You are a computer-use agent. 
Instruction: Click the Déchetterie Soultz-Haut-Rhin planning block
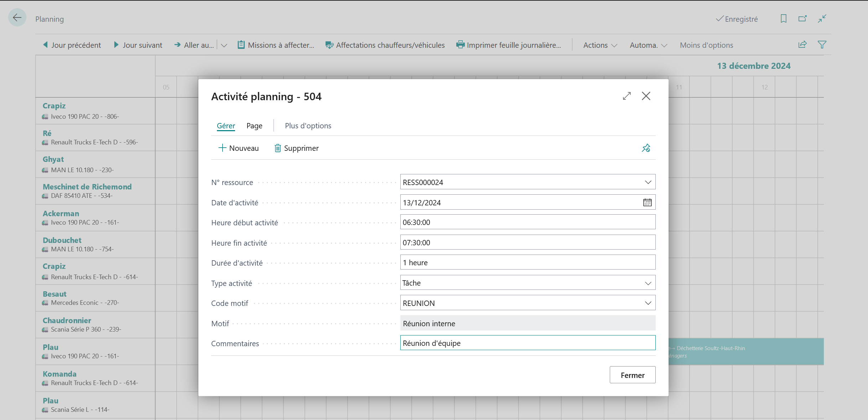tap(746, 352)
